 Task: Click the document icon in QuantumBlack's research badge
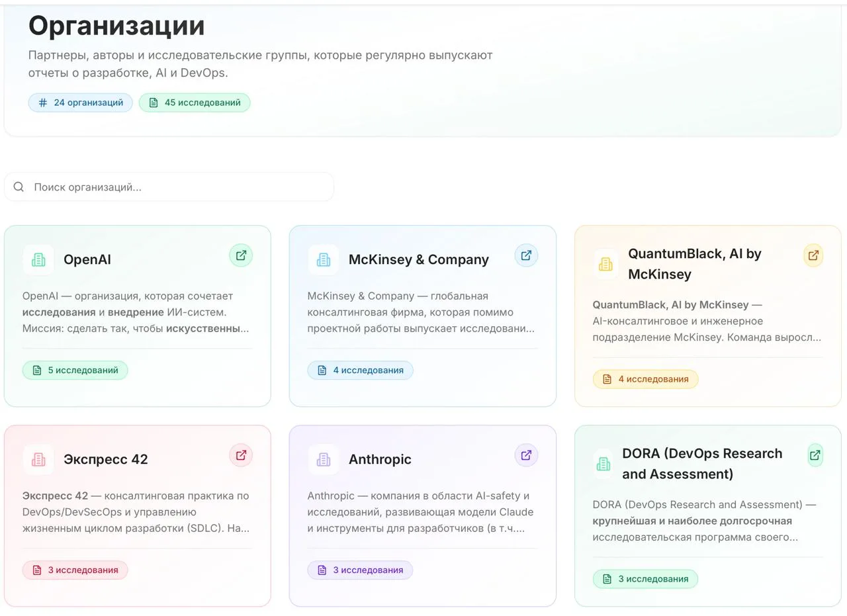tap(607, 379)
